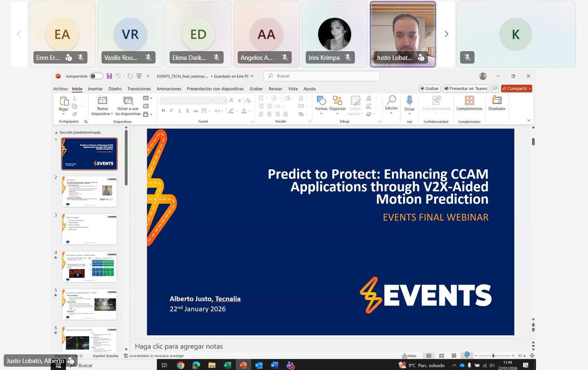Reuse slides via Volver a usar las diapositivas

(128, 106)
